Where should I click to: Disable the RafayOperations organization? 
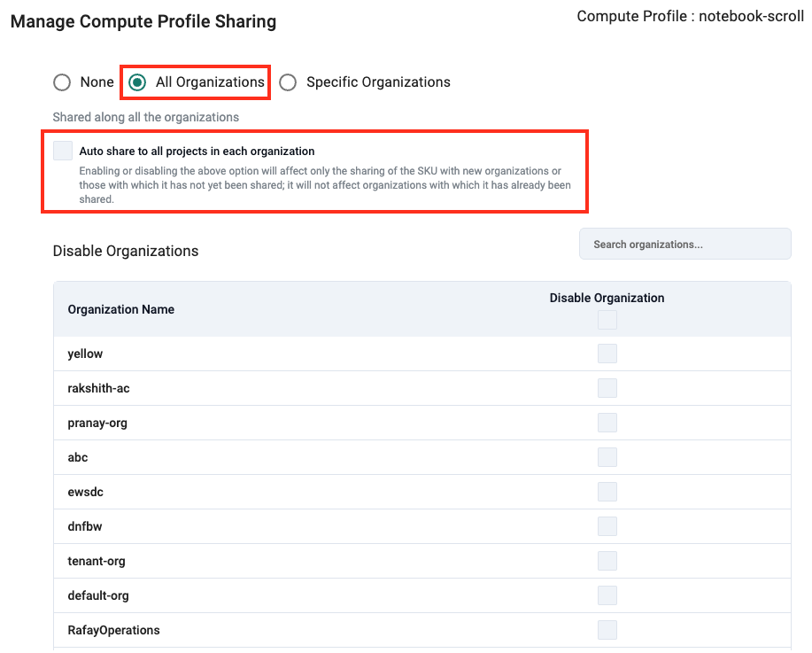tap(607, 630)
